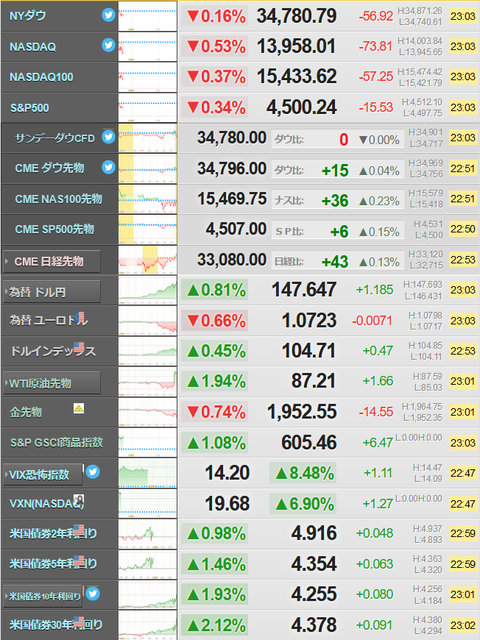Click the CME NAS100先物 mini chart

pos(148,199)
